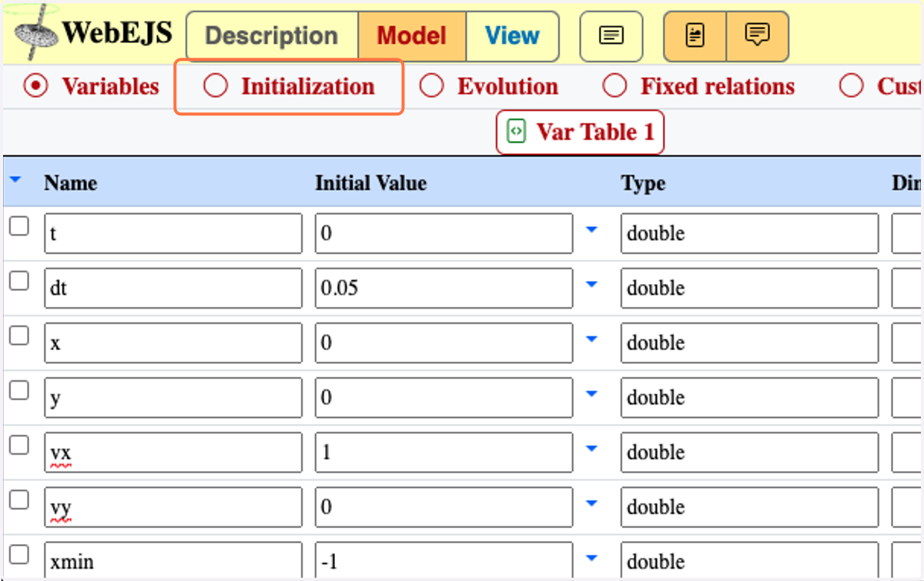Select the Custom radio button
Screen dimensions: 924x581
[x=851, y=86]
